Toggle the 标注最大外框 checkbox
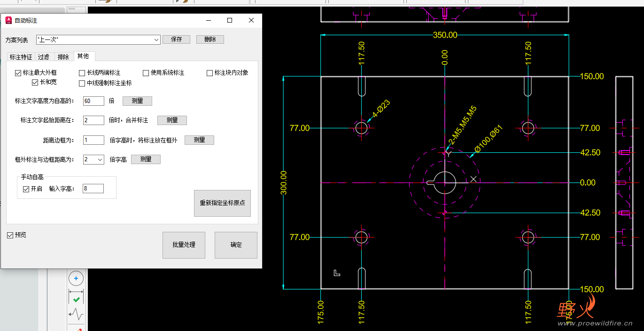The image size is (644, 331). (36, 73)
